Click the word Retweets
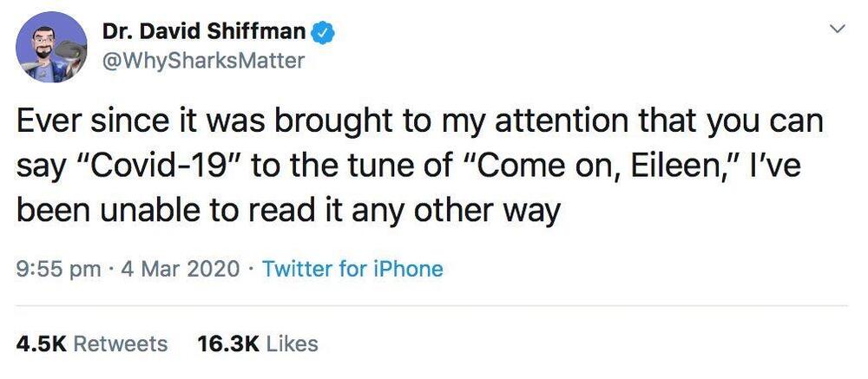 click(x=121, y=343)
